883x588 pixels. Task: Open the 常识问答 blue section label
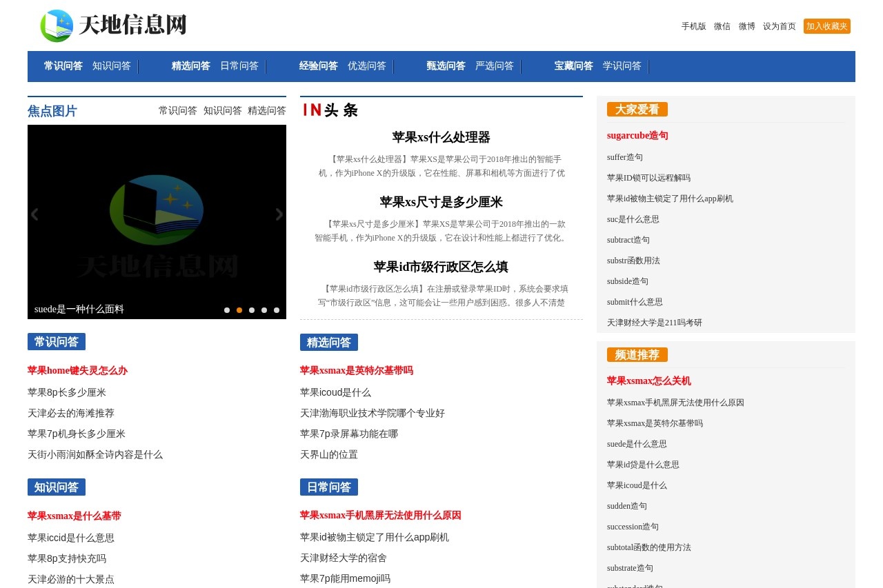point(57,342)
